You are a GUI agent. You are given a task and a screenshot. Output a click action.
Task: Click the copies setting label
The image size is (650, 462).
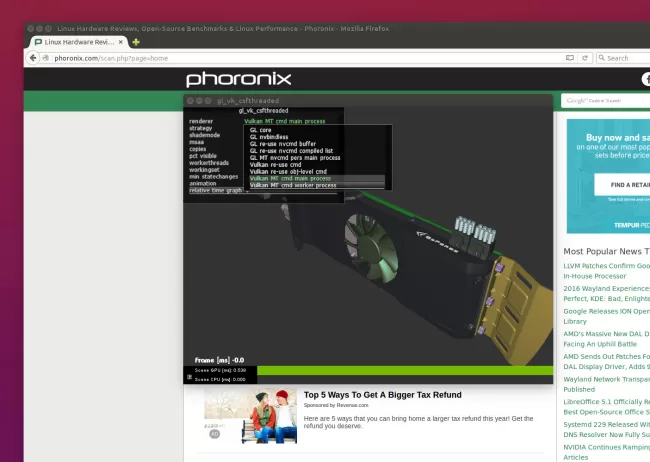pyautogui.click(x=198, y=149)
